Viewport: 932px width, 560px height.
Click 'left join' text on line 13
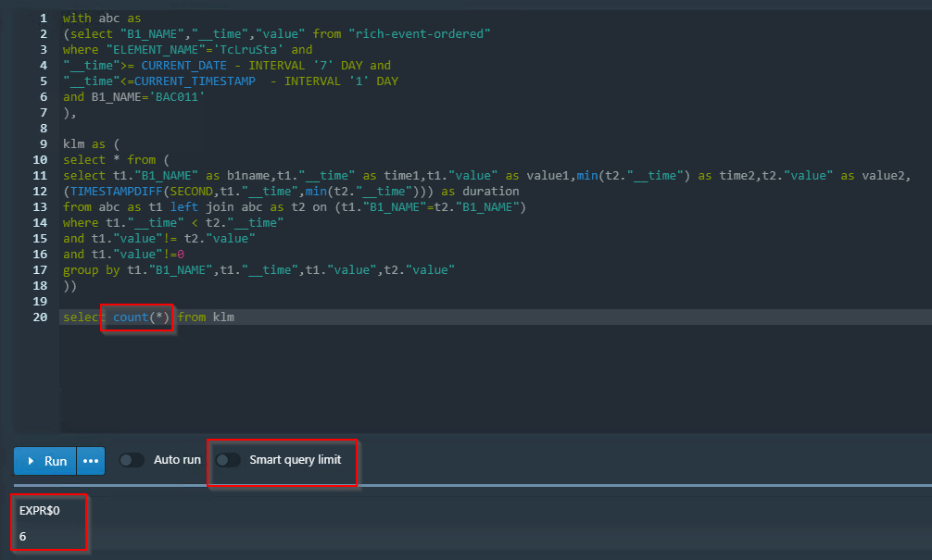tap(201, 207)
